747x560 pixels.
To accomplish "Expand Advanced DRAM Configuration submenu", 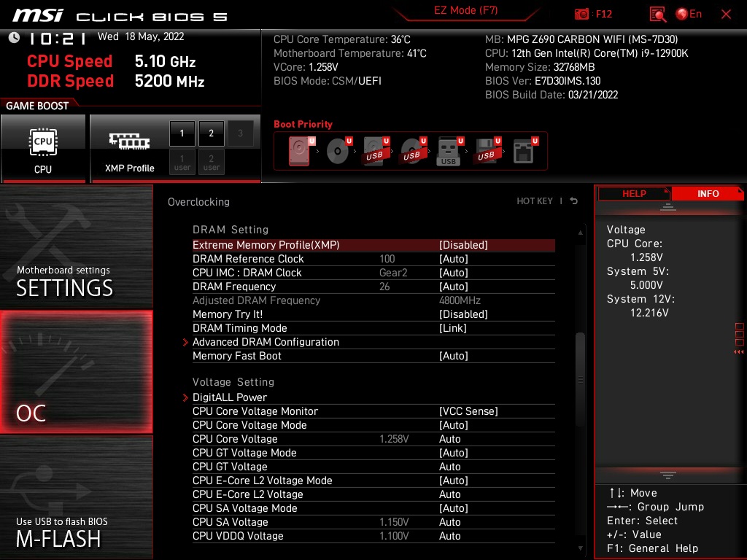I will pos(373,342).
